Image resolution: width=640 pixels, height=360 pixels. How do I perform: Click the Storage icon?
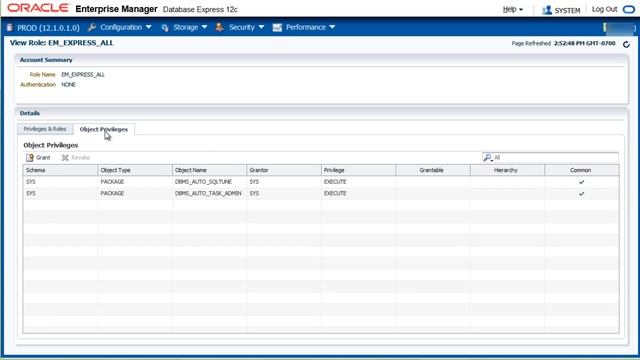tap(165, 27)
